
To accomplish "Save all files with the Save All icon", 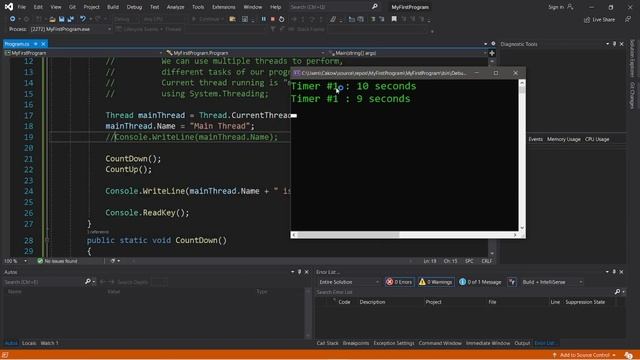I will [x=71, y=19].
